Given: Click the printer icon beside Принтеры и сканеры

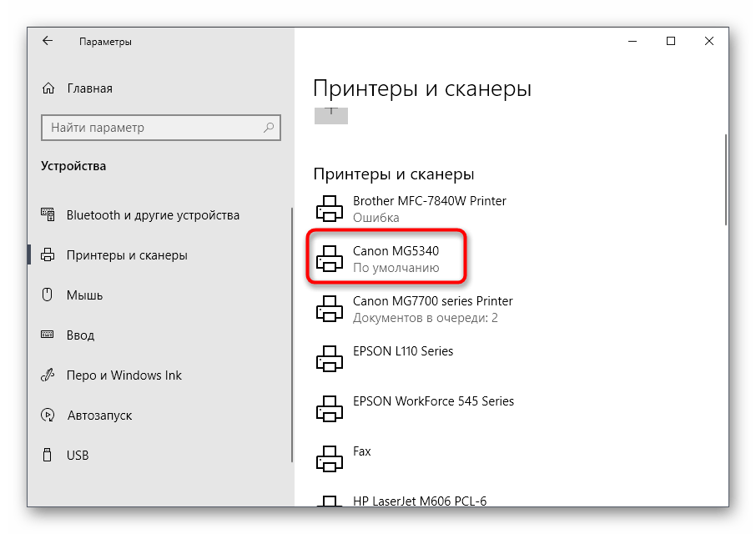Looking at the screenshot, I should tap(48, 254).
